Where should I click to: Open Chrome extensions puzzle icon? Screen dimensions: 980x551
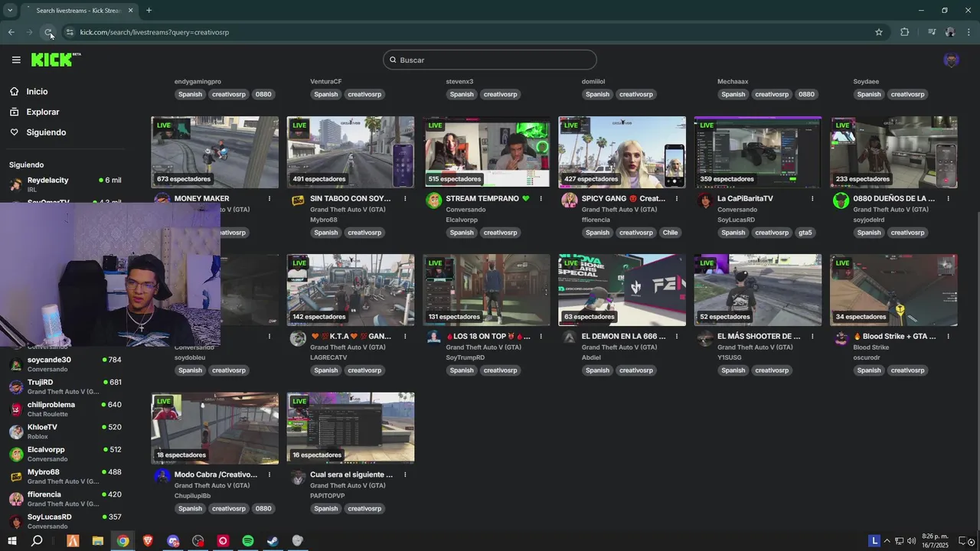[904, 32]
